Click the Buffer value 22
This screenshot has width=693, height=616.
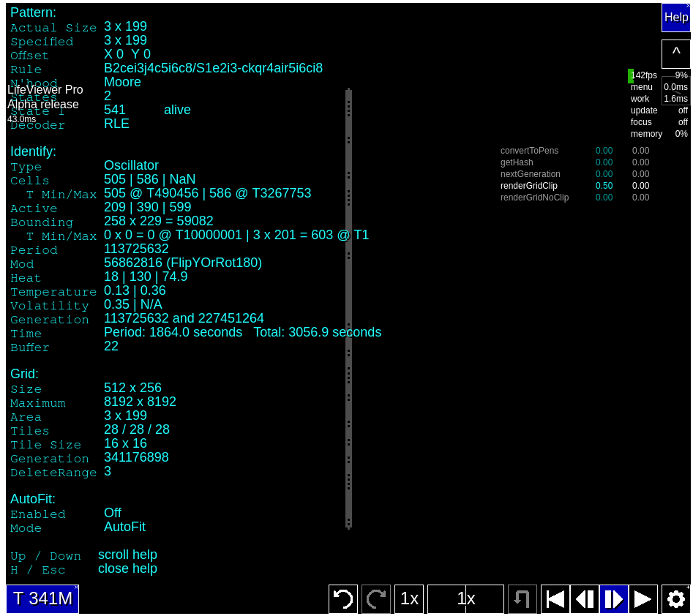[111, 347]
